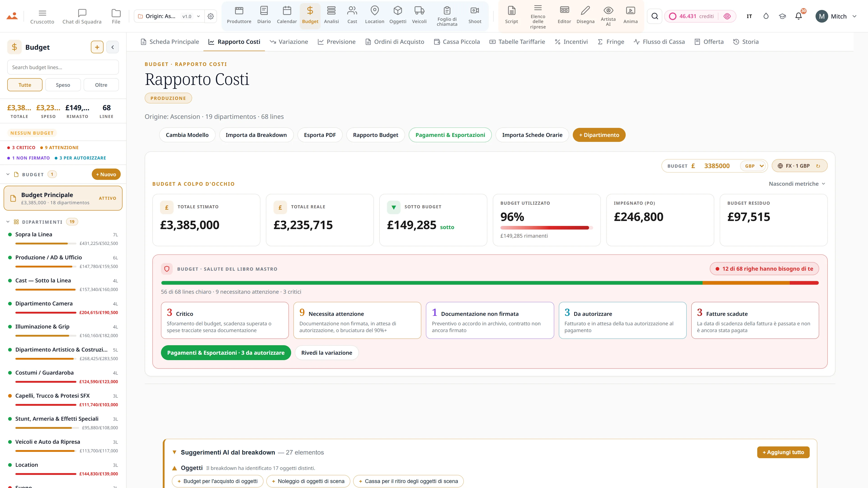
Task: Collapse the Dipartimenti section
Action: (8, 222)
